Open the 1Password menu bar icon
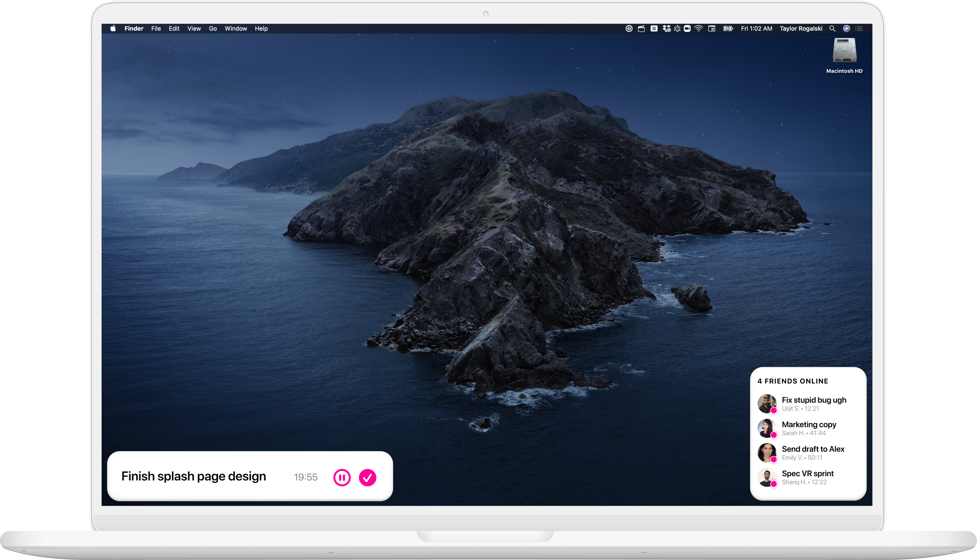Viewport: 977px width, 560px height. point(629,28)
